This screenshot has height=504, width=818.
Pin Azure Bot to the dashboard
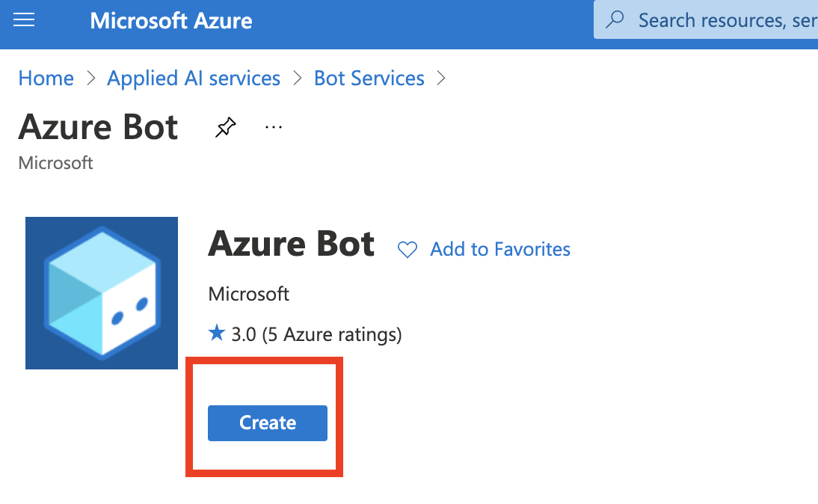coord(225,127)
